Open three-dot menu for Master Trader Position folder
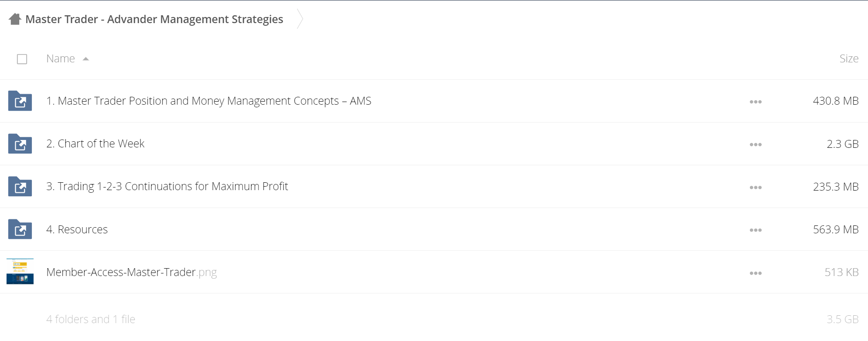The width and height of the screenshot is (868, 341). pos(756,102)
